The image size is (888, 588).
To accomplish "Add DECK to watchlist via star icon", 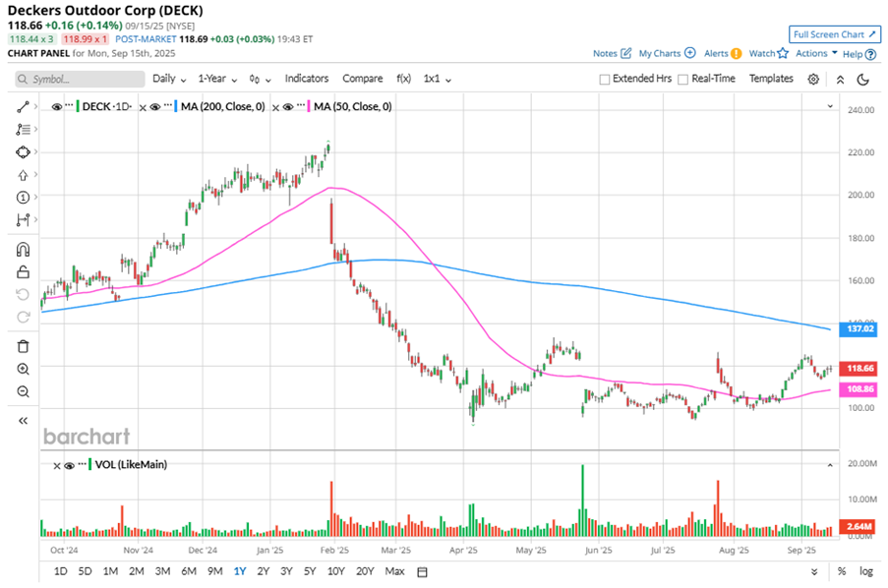I will (x=783, y=53).
